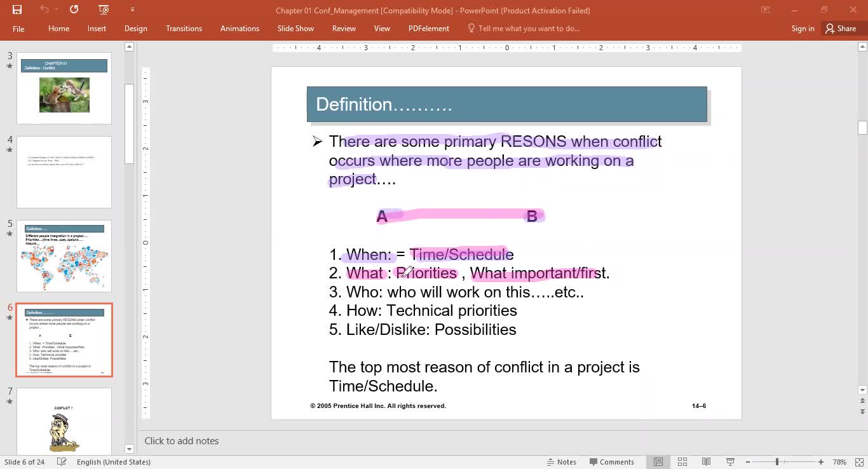Open the Review tab
868x469 pixels.
pos(344,29)
